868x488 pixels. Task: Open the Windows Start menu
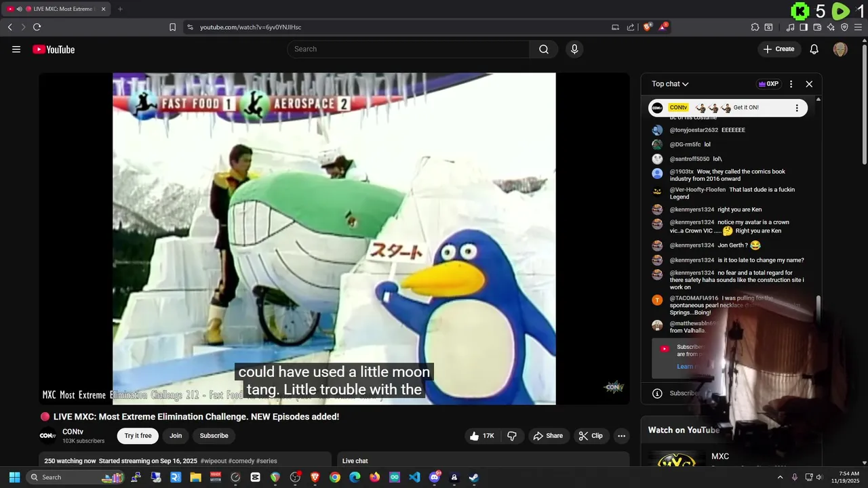pos(14,477)
